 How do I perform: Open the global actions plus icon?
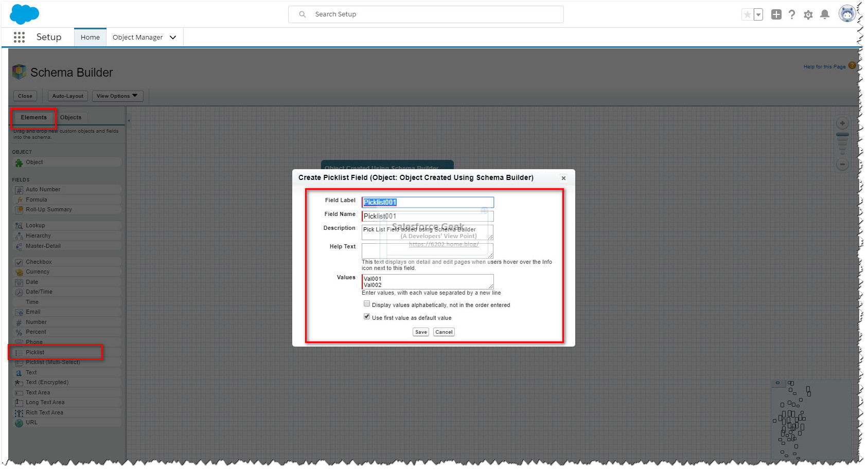pos(776,15)
